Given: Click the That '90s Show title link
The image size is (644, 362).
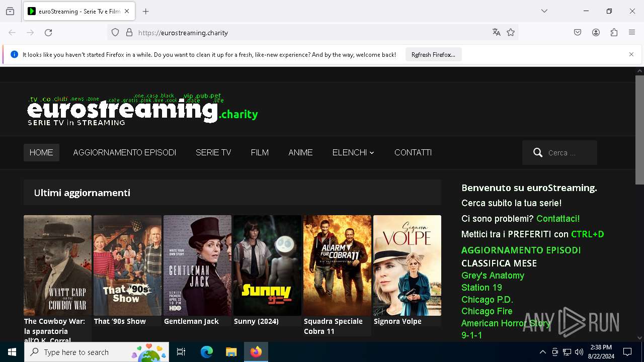Looking at the screenshot, I should [120, 321].
